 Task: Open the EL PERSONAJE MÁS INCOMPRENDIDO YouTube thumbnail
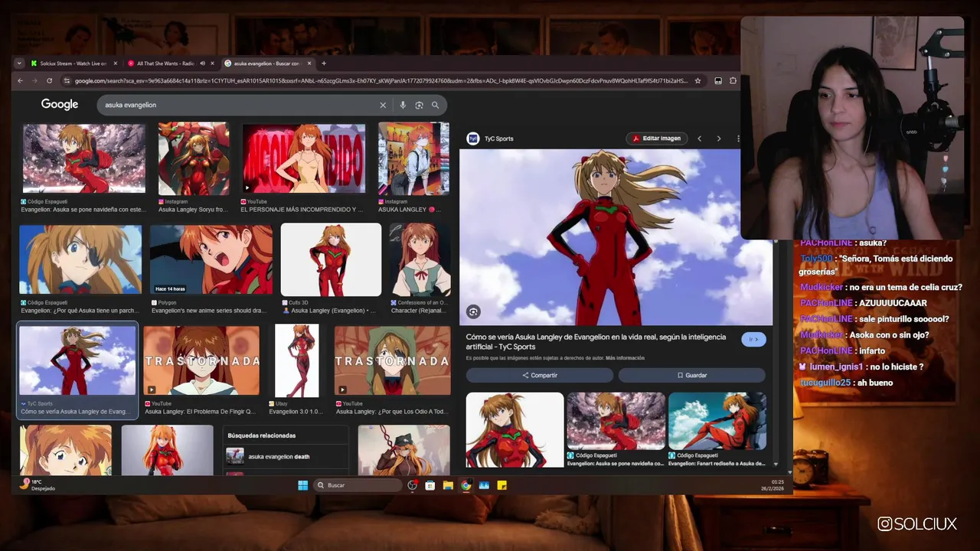coord(304,158)
